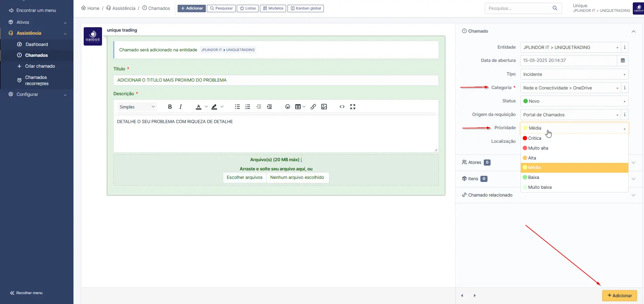Insert an image into the description
644x304 pixels.
click(324, 107)
